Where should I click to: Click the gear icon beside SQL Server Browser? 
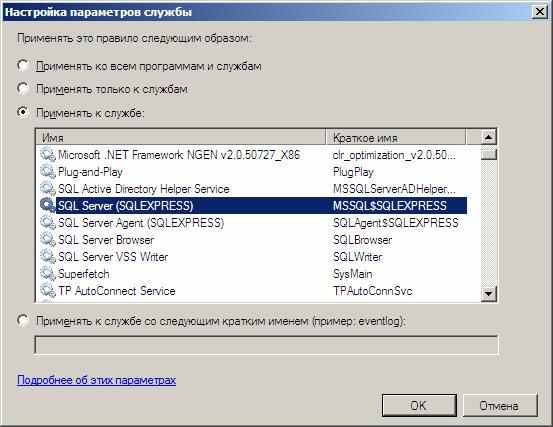coord(48,240)
